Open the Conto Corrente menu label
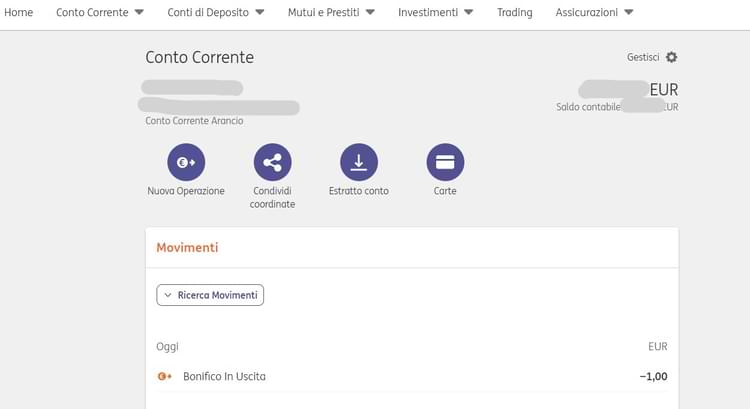The width and height of the screenshot is (750, 409). (x=92, y=12)
